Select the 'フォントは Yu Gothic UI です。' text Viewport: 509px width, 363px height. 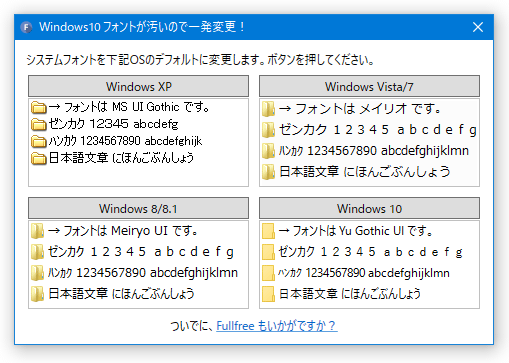click(363, 231)
